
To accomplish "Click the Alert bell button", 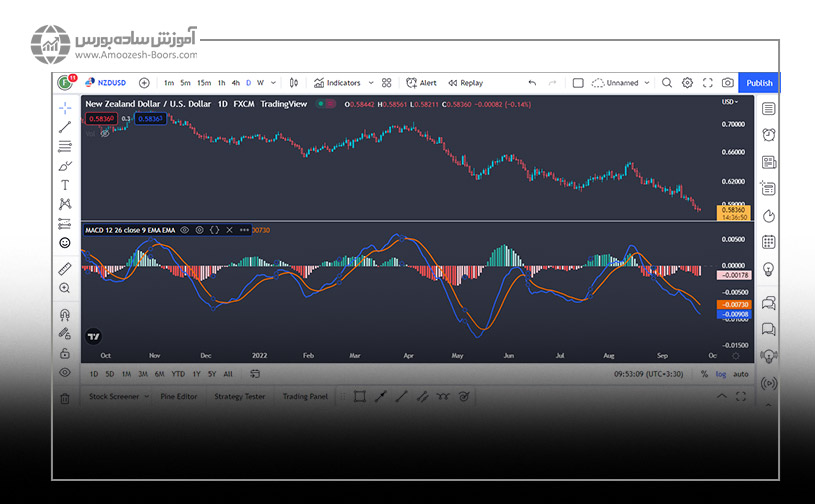I will pos(421,83).
